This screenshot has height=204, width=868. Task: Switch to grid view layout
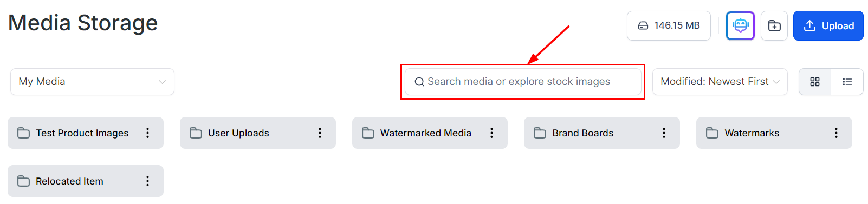point(815,82)
